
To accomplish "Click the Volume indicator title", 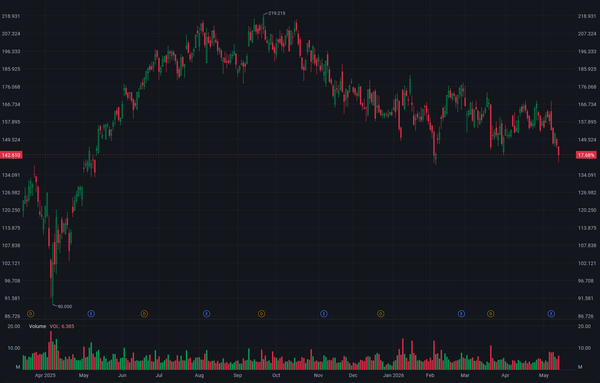I will pos(38,326).
